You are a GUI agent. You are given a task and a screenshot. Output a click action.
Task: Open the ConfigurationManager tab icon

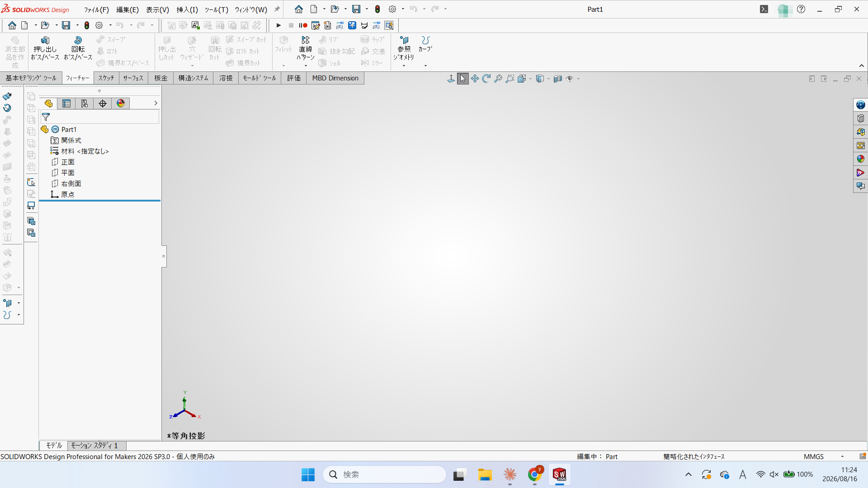[85, 103]
